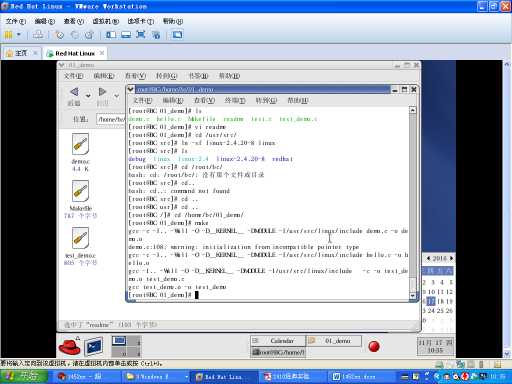Click the red Flash icon in system tray
512x384 pixels.
pyautogui.click(x=465, y=377)
